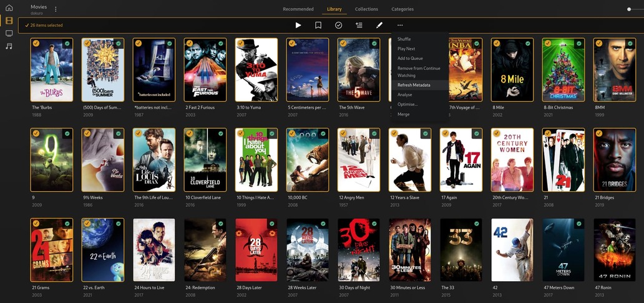The height and width of the screenshot is (303, 644).
Task: Open the Music note sidebar icon
Action: click(x=9, y=46)
